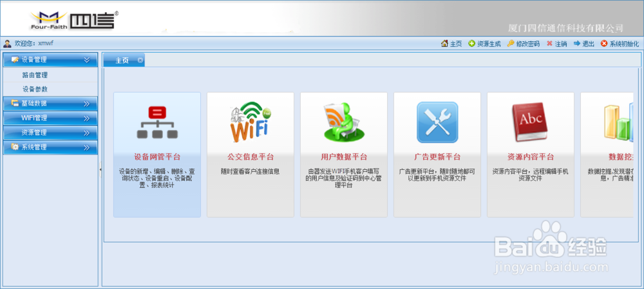Open the WiFi 公交信息平台 icon
This screenshot has height=289, width=644.
pos(251,122)
